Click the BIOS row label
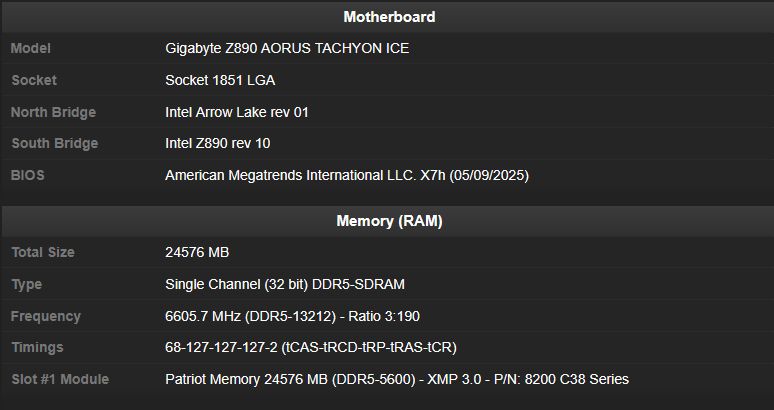Viewport: 774px width, 410px height. click(x=28, y=175)
